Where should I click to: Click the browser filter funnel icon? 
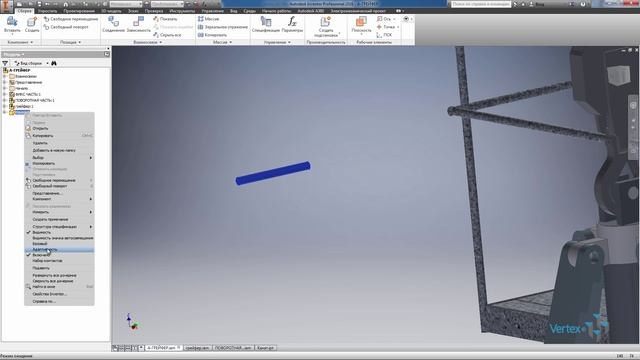[5, 63]
